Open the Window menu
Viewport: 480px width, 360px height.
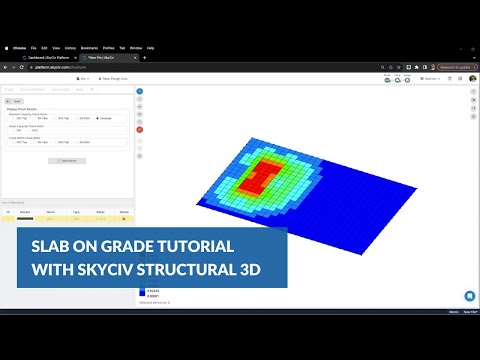click(136, 48)
